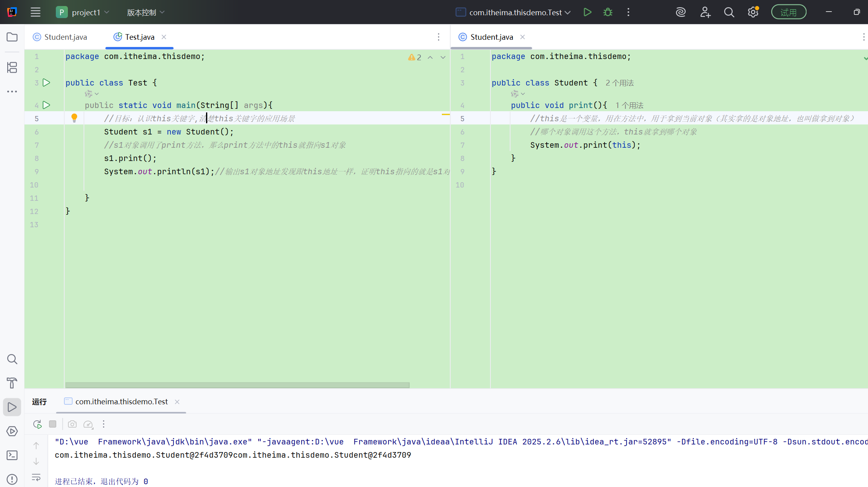Screen dimensions: 868x487
Task: Open the Terminal tool window
Action: click(12, 455)
